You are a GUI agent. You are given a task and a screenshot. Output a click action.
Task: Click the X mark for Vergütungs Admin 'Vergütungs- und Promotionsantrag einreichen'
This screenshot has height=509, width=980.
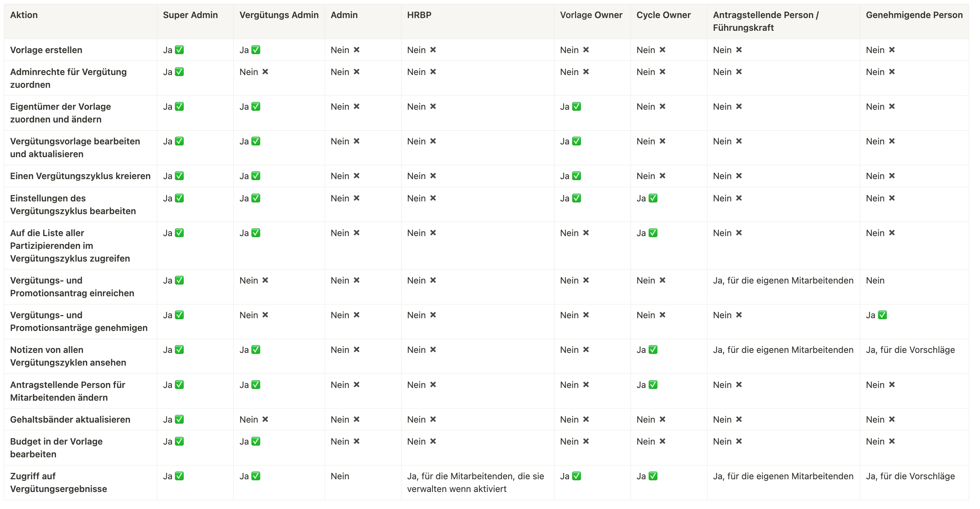265,280
